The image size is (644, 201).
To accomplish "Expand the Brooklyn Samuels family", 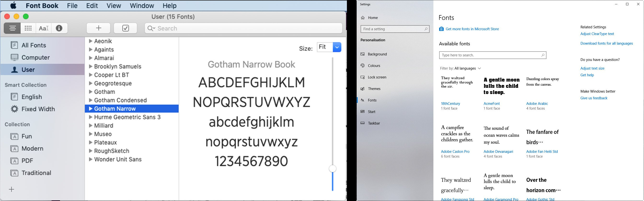I will 91,67.
